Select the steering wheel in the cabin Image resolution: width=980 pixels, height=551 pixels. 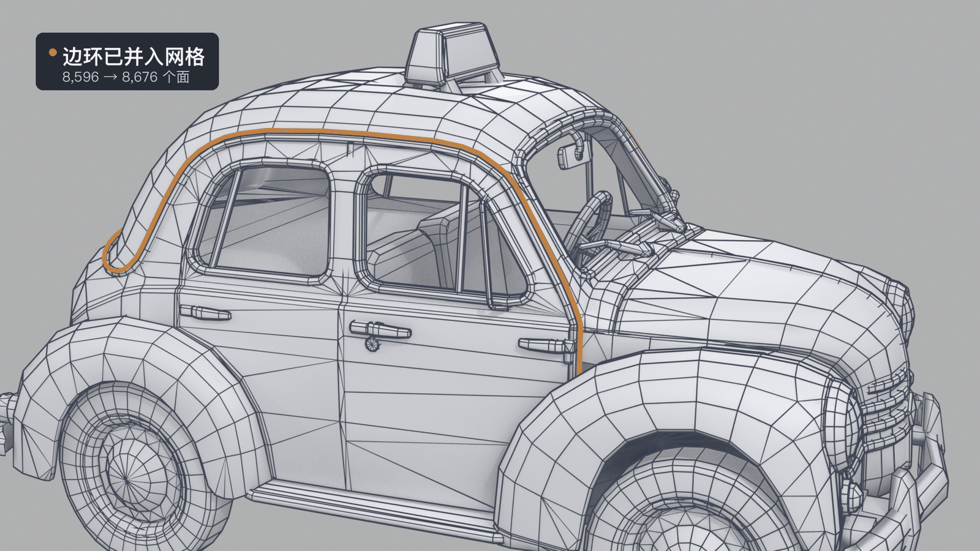589,223
